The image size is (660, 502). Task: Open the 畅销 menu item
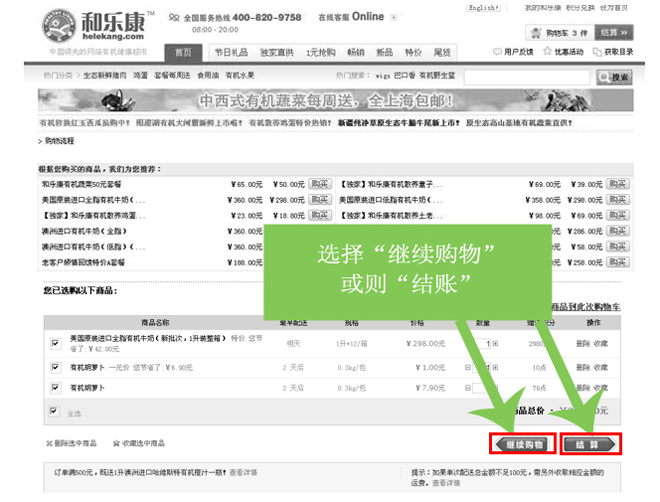coord(356,52)
